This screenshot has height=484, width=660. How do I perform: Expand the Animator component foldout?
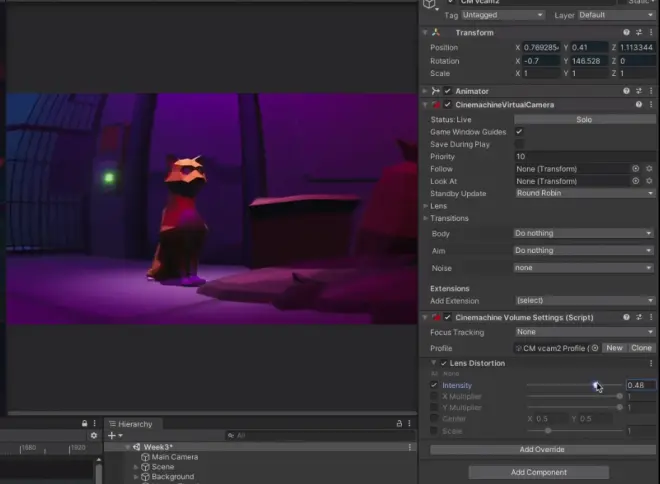coord(425,91)
